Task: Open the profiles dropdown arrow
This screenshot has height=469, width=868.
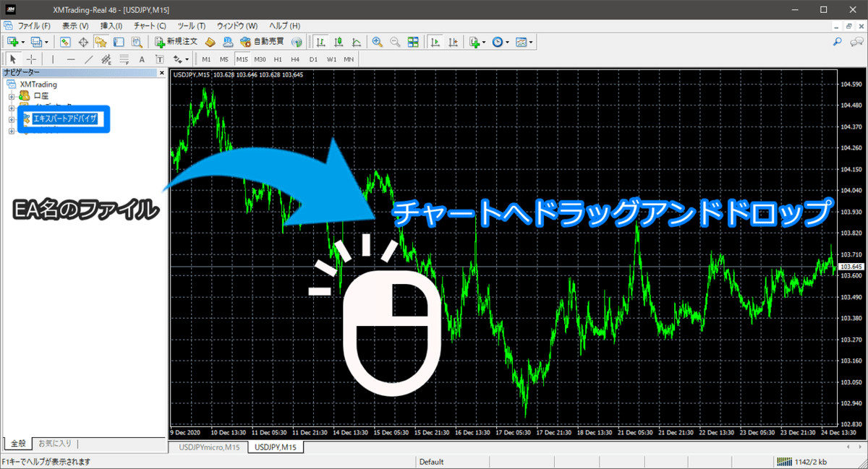Action: pos(47,41)
